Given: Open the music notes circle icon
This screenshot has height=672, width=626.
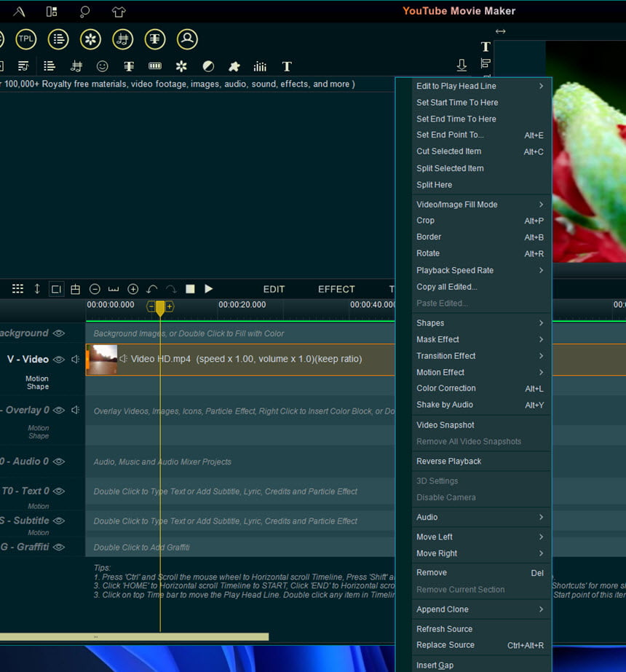Looking at the screenshot, I should coord(122,39).
